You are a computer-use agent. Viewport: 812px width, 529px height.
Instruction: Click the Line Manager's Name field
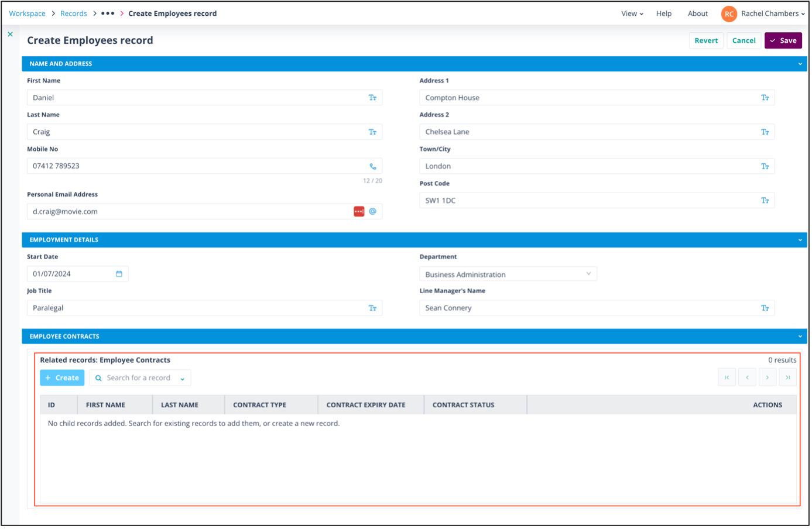coord(597,308)
